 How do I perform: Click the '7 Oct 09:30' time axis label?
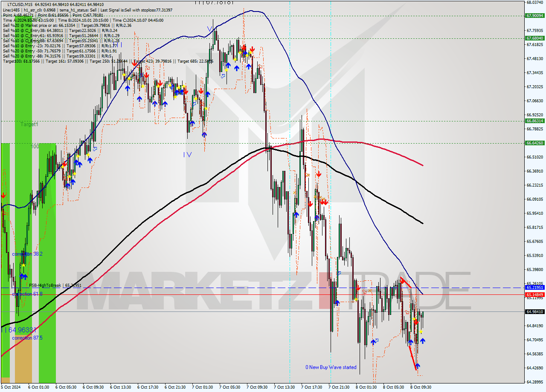point(258,387)
